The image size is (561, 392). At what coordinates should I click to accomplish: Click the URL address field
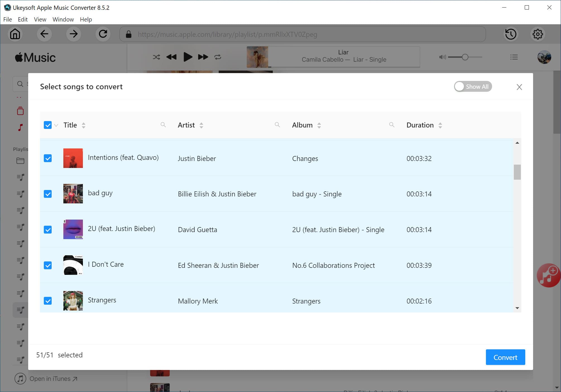tap(303, 34)
